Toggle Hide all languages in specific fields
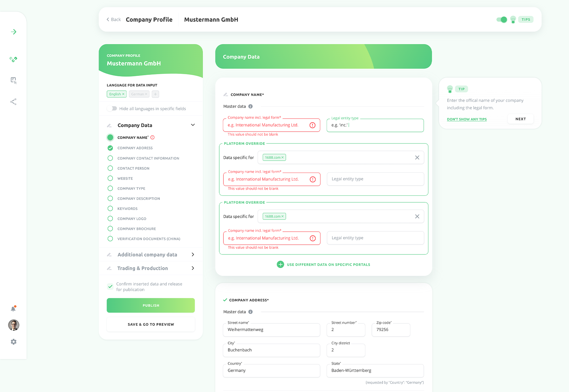This screenshot has height=392, width=569. pyautogui.click(x=112, y=108)
